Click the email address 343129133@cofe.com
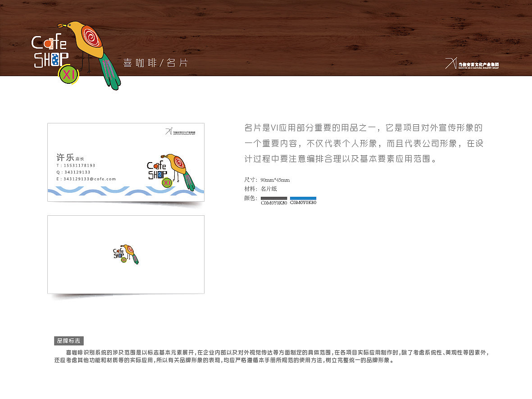This screenshot has width=532, height=399. [x=86, y=179]
